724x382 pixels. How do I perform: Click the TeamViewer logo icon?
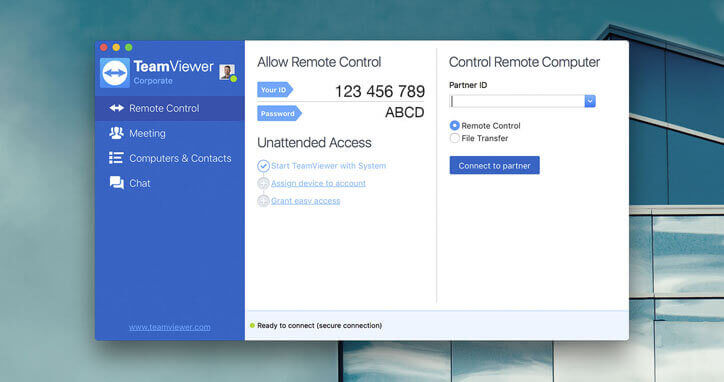click(115, 73)
